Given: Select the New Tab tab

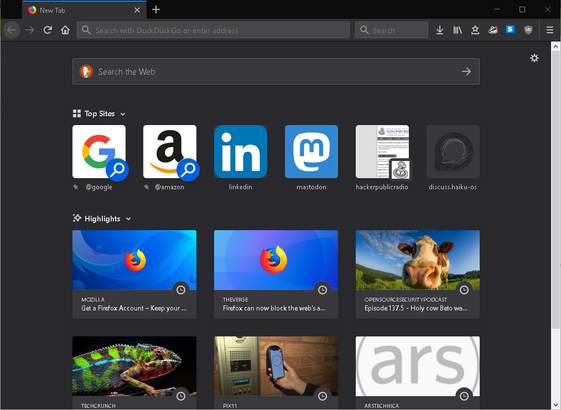Looking at the screenshot, I should [x=84, y=10].
